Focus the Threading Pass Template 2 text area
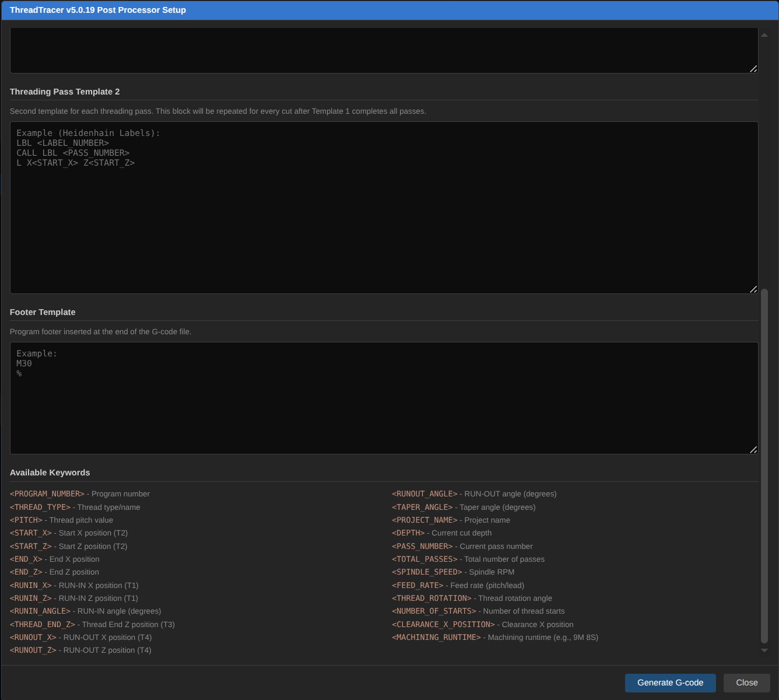Screen dimensions: 779x700 click(384, 208)
